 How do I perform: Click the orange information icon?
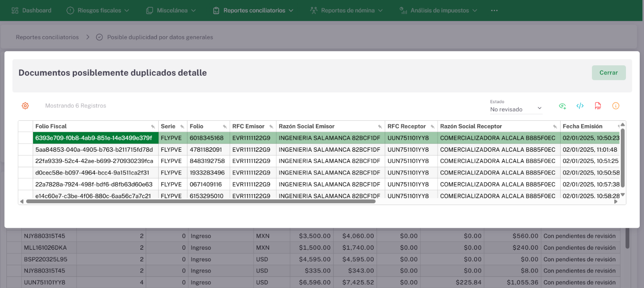coord(616,106)
